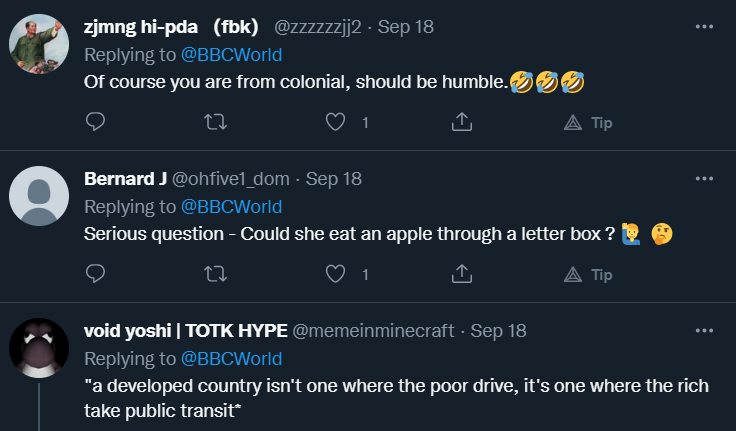The height and width of the screenshot is (431, 736).
Task: Share zjmng hi-pda's tweet
Action: [x=462, y=122]
